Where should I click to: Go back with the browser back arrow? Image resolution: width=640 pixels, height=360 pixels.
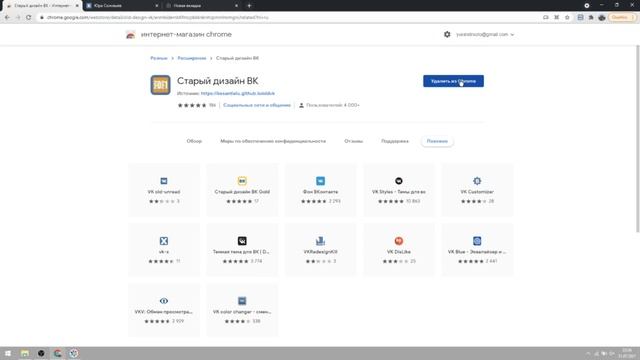7,17
